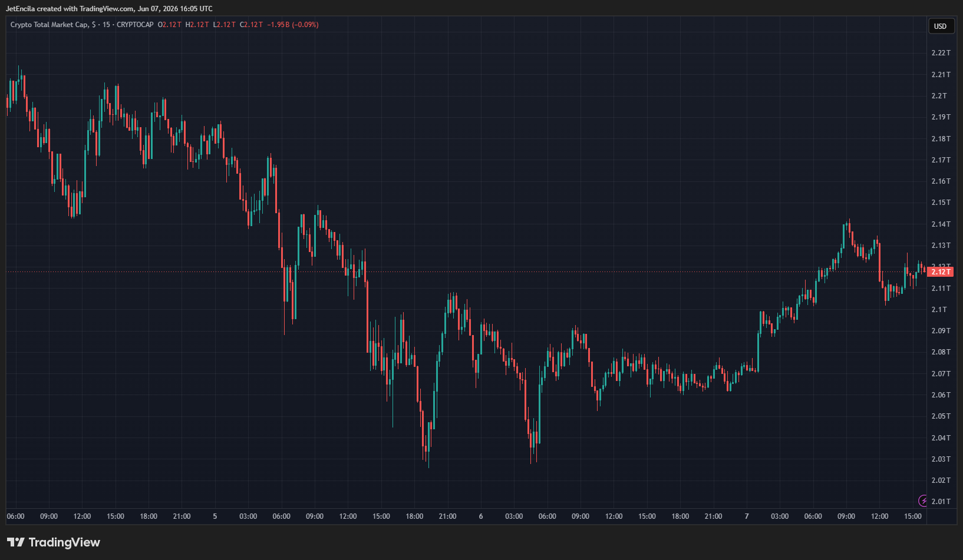Screen dimensions: 963x560
Task: Click the 2.16T price axis label
Action: pos(941,181)
